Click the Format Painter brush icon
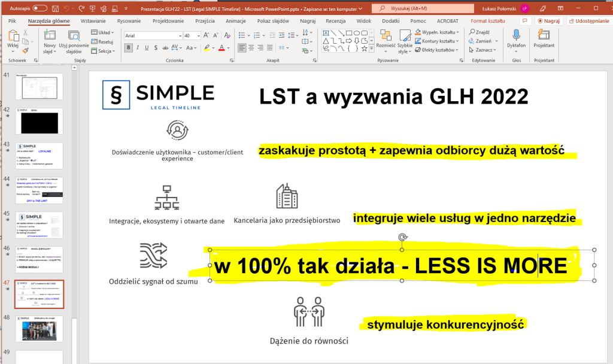The image size is (613, 364). coord(26,51)
